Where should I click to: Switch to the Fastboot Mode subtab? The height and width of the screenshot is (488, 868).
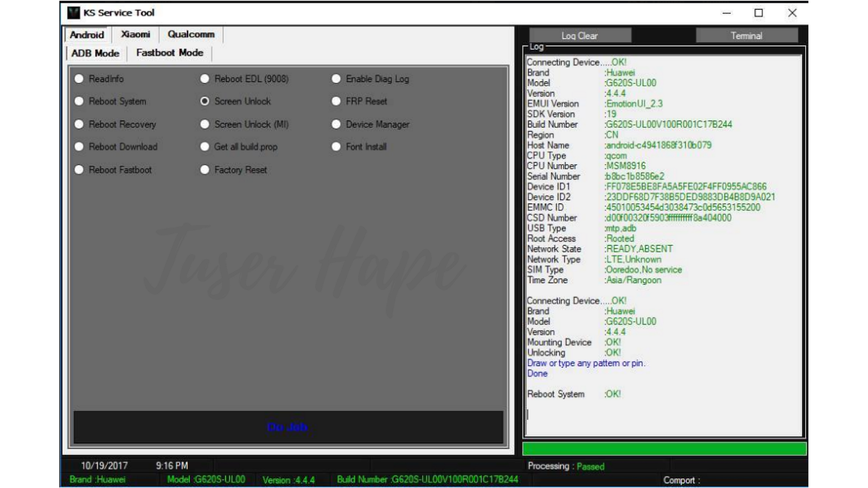coord(170,53)
